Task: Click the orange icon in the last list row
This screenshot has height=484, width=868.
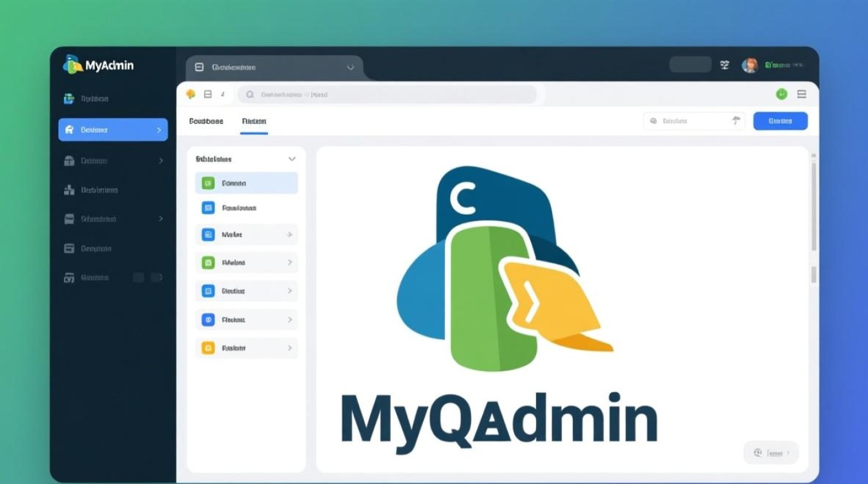Action: tap(208, 348)
